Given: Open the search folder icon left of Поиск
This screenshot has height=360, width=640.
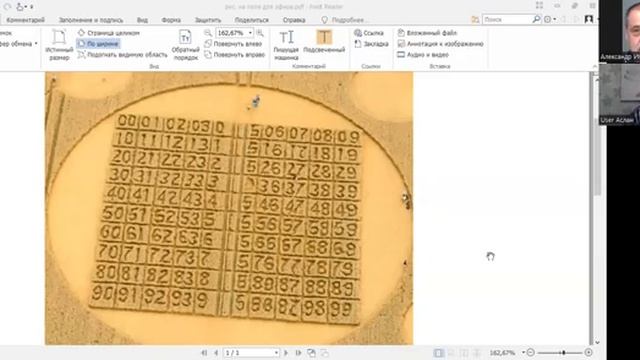Looking at the screenshot, I should (x=475, y=20).
